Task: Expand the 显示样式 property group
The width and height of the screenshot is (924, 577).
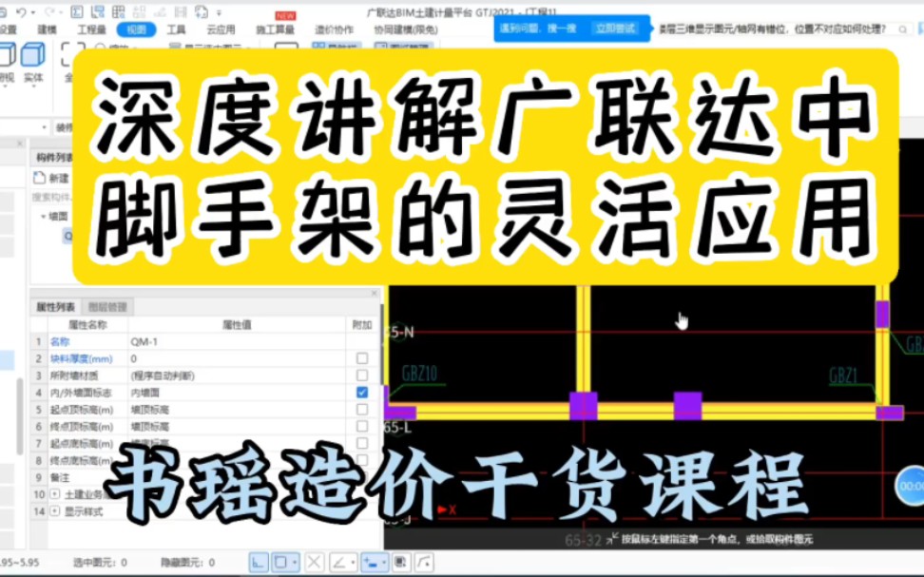Action: (x=54, y=510)
